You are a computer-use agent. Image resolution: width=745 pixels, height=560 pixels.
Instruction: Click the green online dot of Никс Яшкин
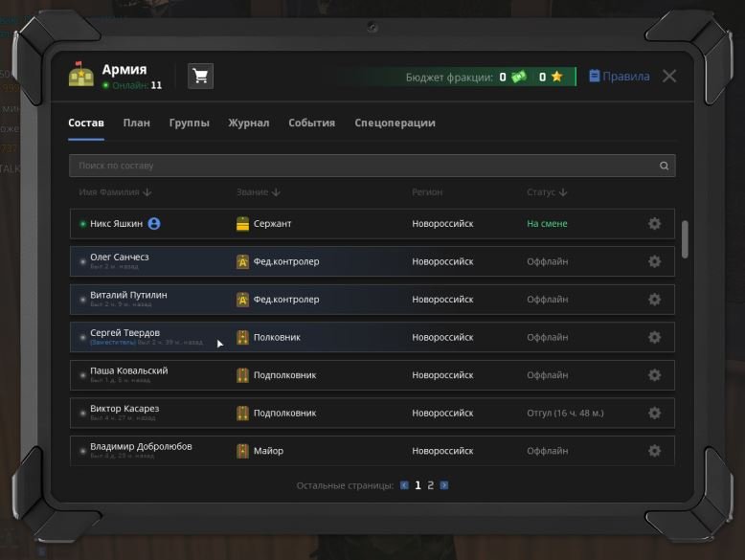(82, 224)
